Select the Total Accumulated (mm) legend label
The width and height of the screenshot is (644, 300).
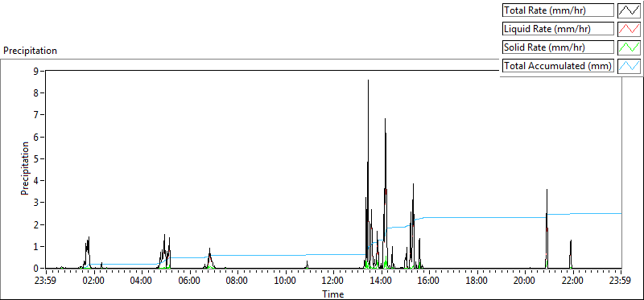(x=558, y=66)
